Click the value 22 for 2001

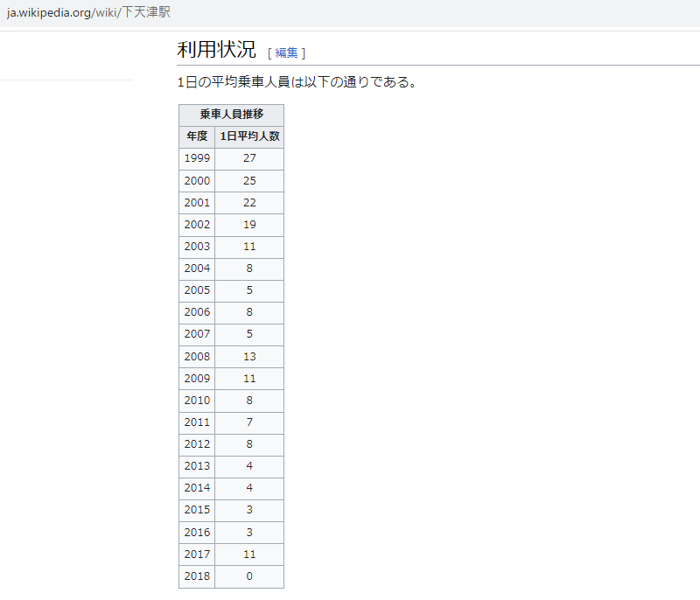coord(249,202)
